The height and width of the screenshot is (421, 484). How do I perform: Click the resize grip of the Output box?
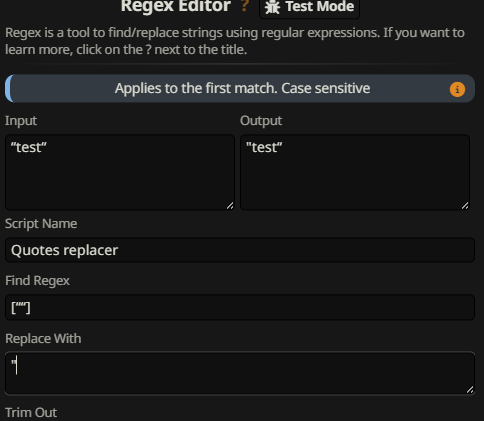coord(465,206)
